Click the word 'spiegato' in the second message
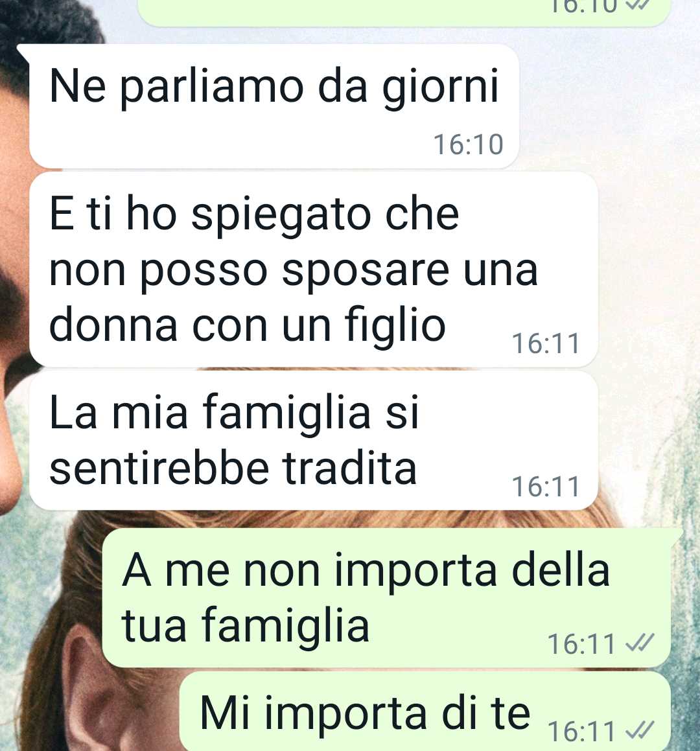Image resolution: width=700 pixels, height=751 pixels. pyautogui.click(x=281, y=216)
